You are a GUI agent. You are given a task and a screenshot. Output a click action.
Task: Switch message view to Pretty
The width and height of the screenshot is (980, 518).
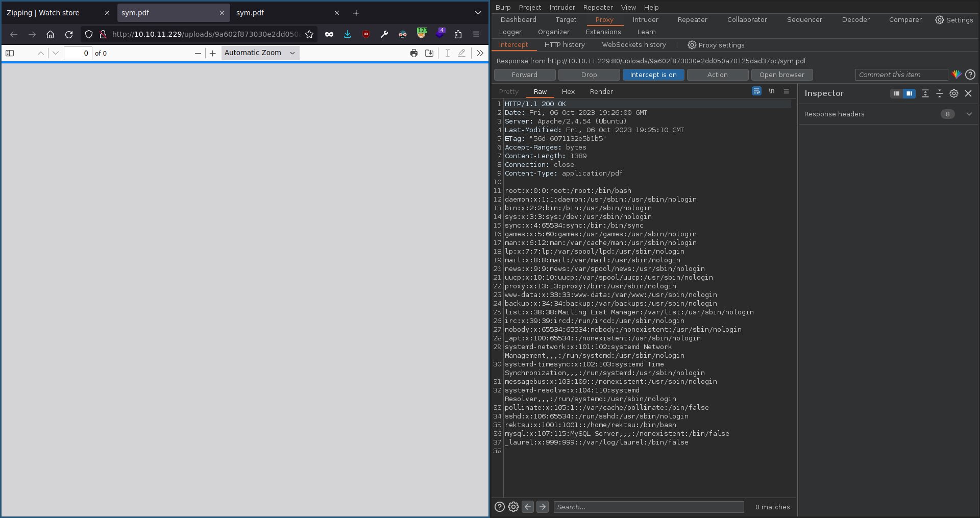click(509, 91)
